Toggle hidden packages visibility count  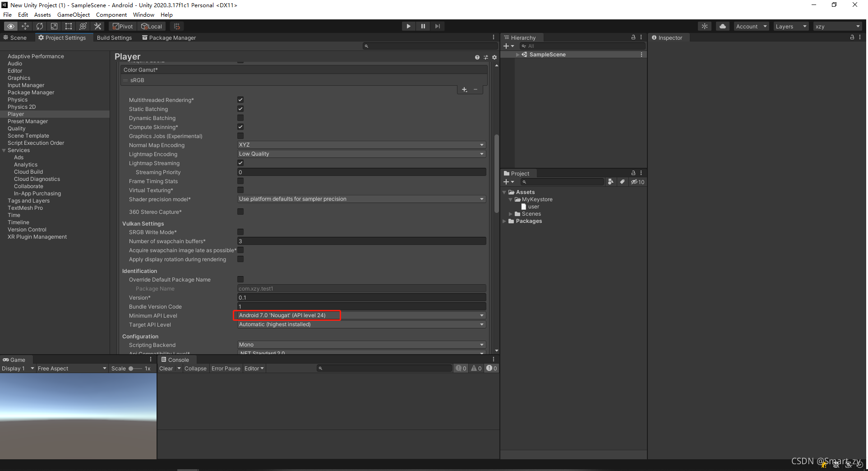637,182
